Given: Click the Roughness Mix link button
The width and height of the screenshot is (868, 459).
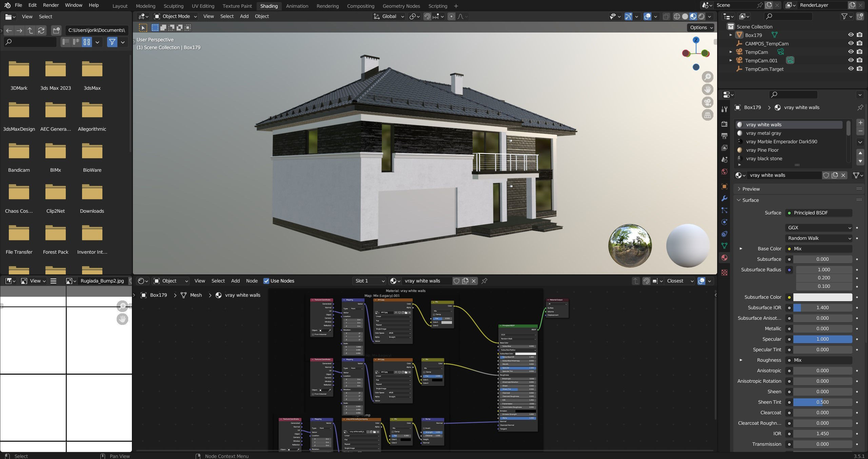Looking at the screenshot, I should point(818,360).
